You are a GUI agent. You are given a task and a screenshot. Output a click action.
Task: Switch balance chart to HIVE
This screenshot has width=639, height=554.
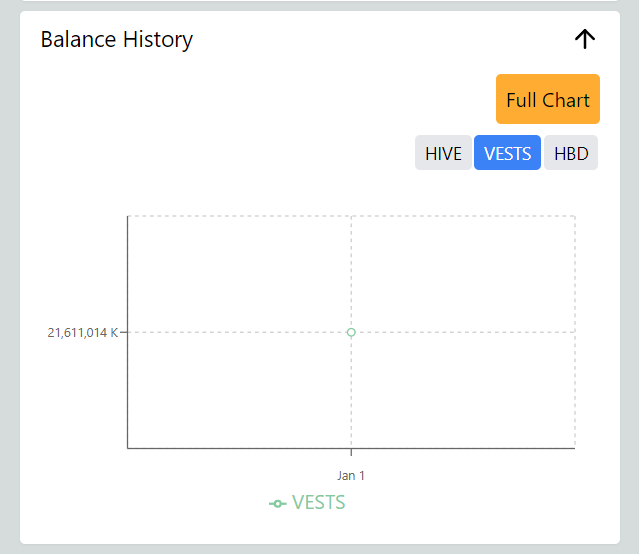pos(443,154)
